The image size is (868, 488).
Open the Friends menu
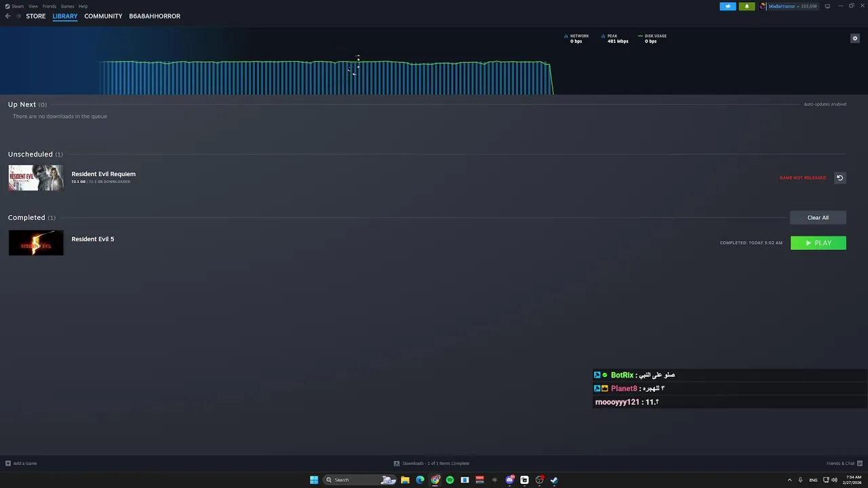pos(50,6)
